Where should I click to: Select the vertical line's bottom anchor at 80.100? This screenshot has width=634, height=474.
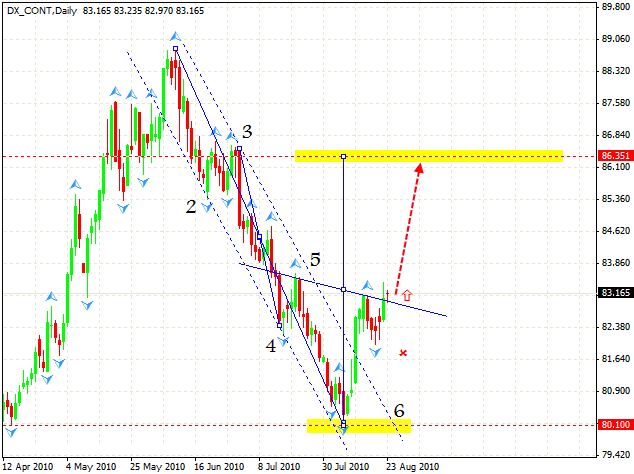[x=344, y=424]
